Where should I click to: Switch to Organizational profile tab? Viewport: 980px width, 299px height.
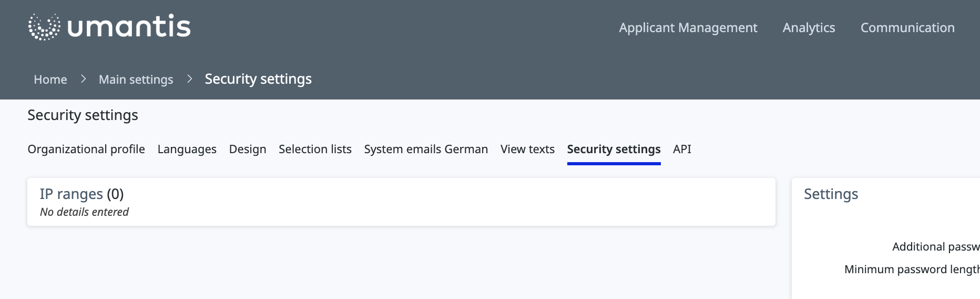86,149
